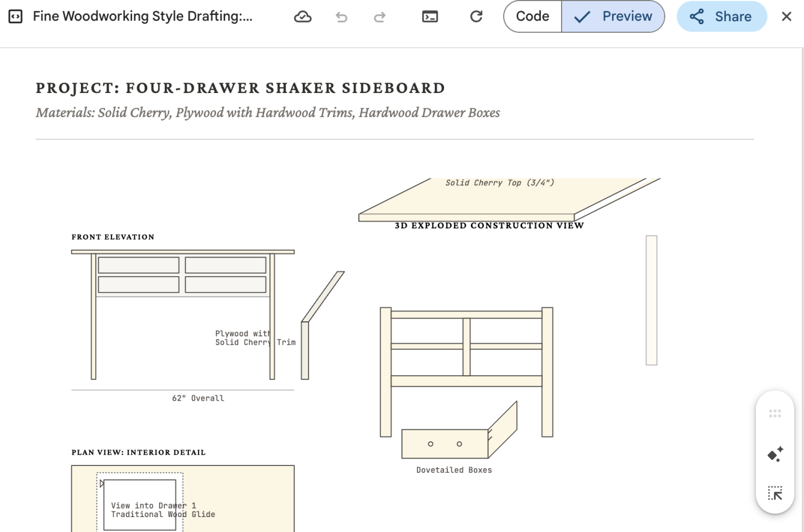The image size is (804, 532).
Task: Click the Fine Woodworking Style Drafting title
Action: tap(142, 17)
